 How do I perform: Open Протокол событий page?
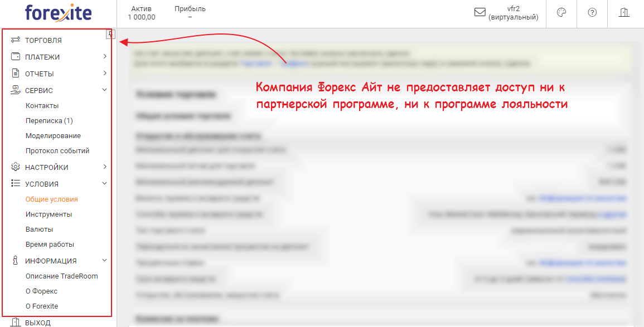tap(57, 150)
